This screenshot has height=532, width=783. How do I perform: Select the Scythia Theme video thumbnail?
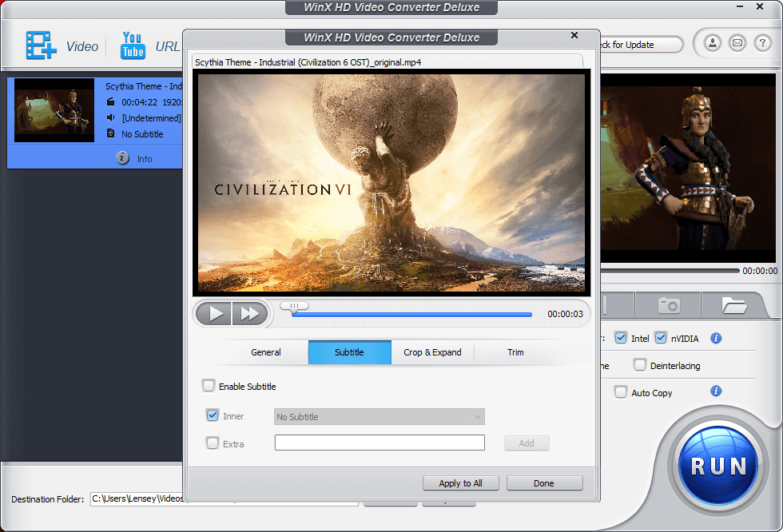point(54,109)
